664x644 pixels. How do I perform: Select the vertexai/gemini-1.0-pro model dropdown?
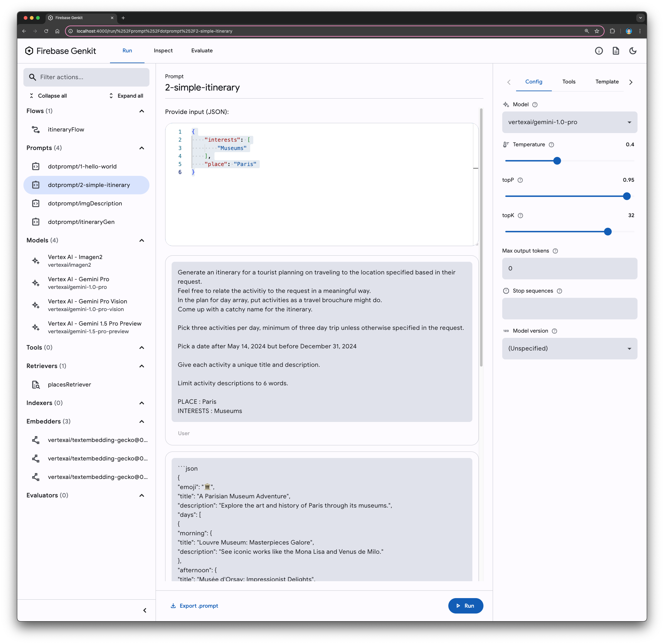[x=568, y=122]
